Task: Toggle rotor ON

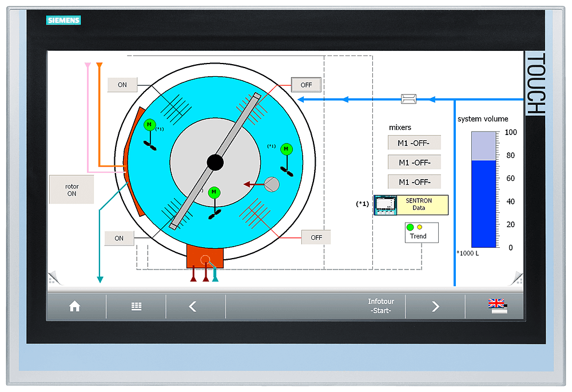Action: pyautogui.click(x=71, y=189)
